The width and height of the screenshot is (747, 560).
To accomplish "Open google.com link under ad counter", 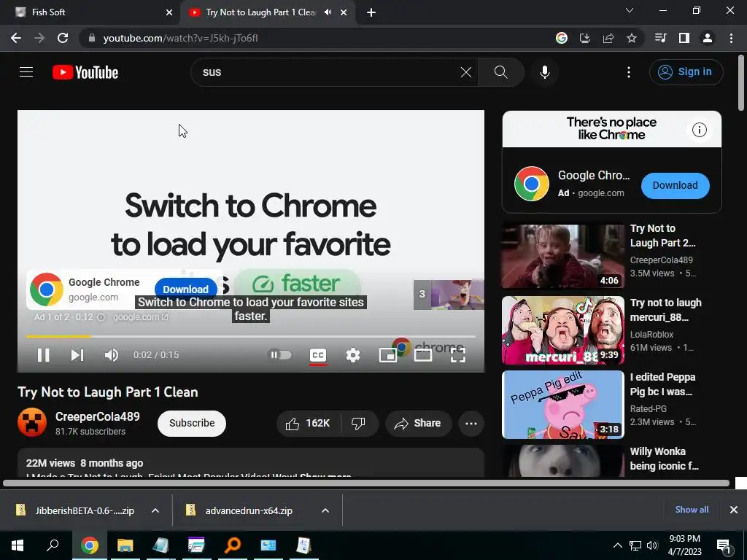I will (x=141, y=317).
